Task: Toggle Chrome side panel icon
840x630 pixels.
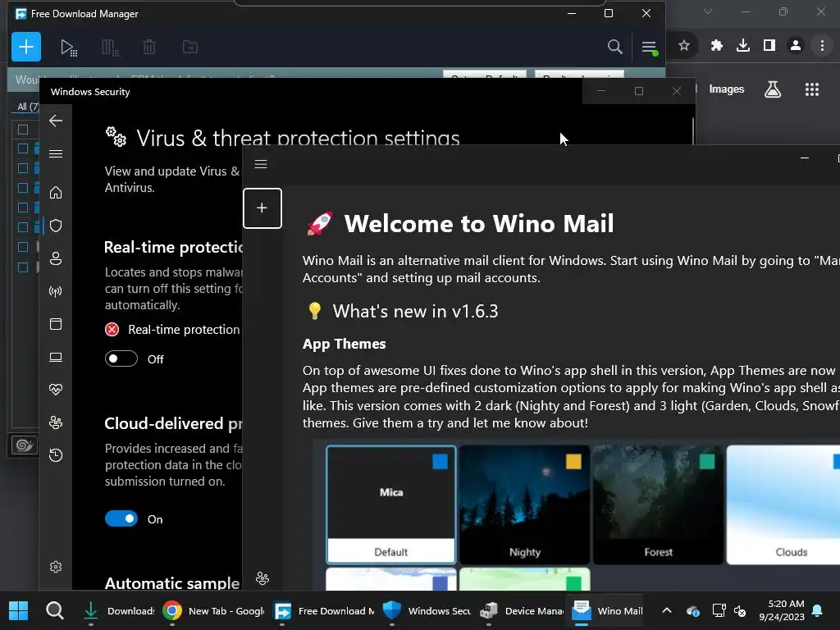Action: click(x=769, y=46)
